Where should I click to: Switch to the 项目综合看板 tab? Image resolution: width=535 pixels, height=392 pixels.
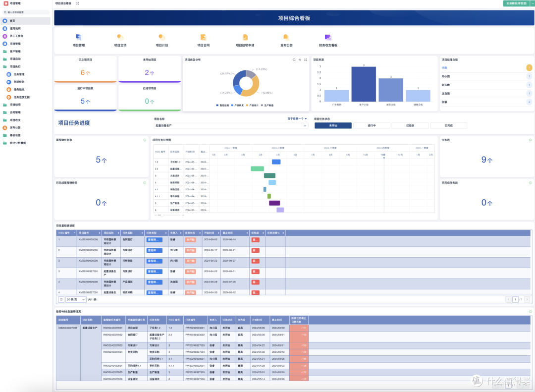pos(63,3)
